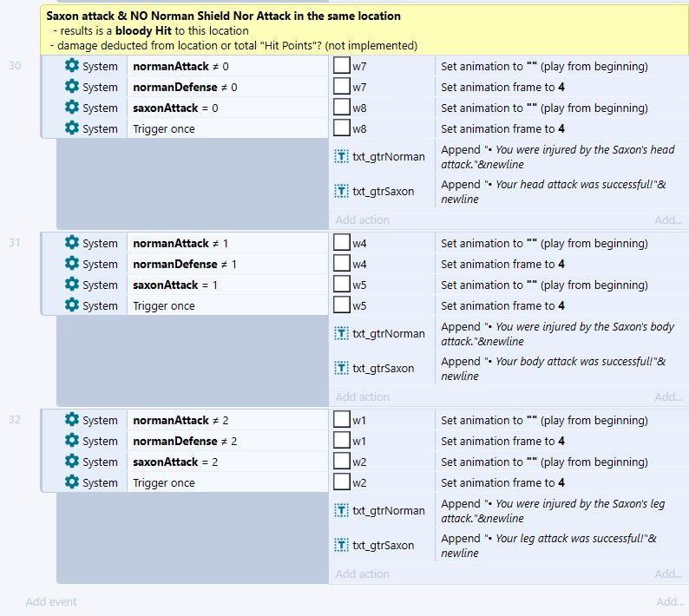Screen dimensions: 689x616
Task: Click Add action under event 32
Action: (363, 573)
